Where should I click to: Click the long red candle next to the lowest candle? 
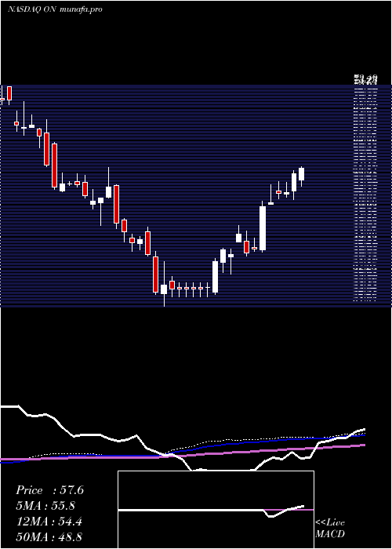(155, 274)
